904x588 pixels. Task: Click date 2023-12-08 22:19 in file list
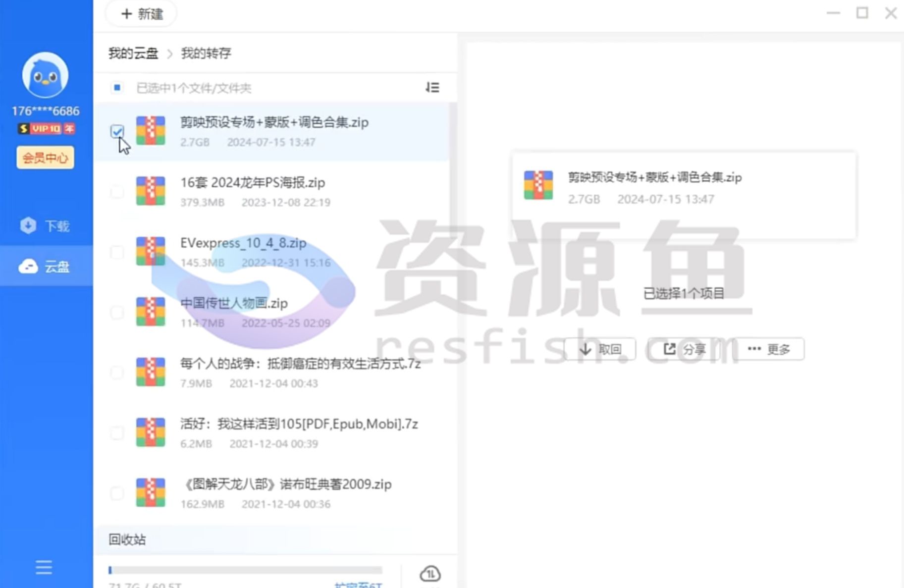[x=286, y=202]
